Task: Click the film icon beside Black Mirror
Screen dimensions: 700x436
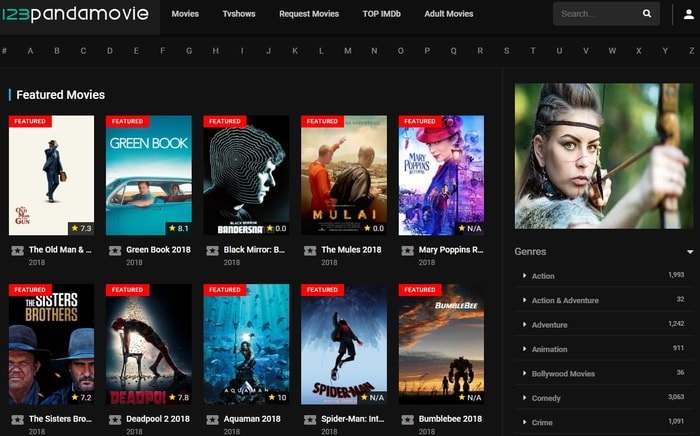Action: pos(212,250)
